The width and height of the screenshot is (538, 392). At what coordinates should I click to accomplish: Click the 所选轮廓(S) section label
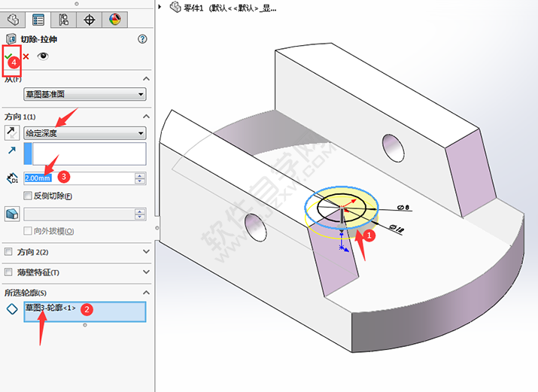click(x=26, y=293)
